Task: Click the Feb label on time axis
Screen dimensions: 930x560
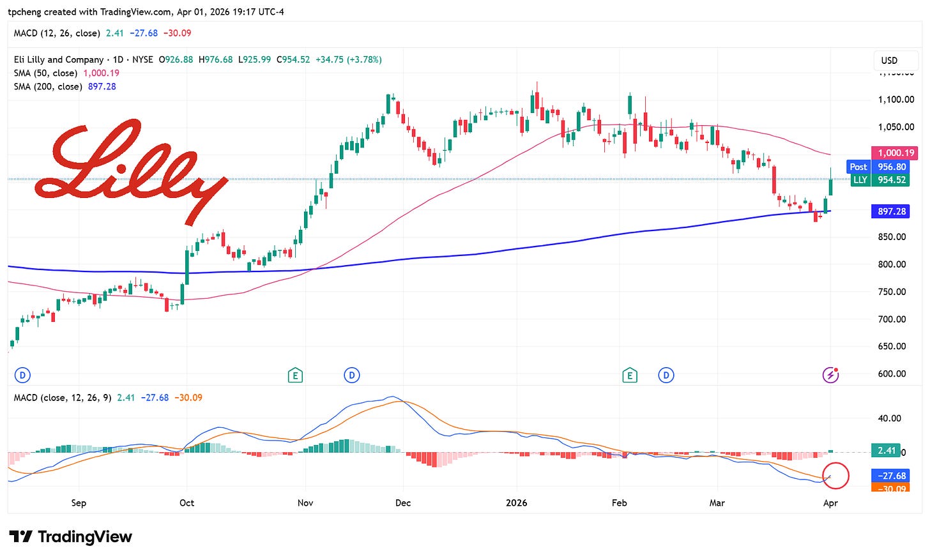Action: coord(620,503)
